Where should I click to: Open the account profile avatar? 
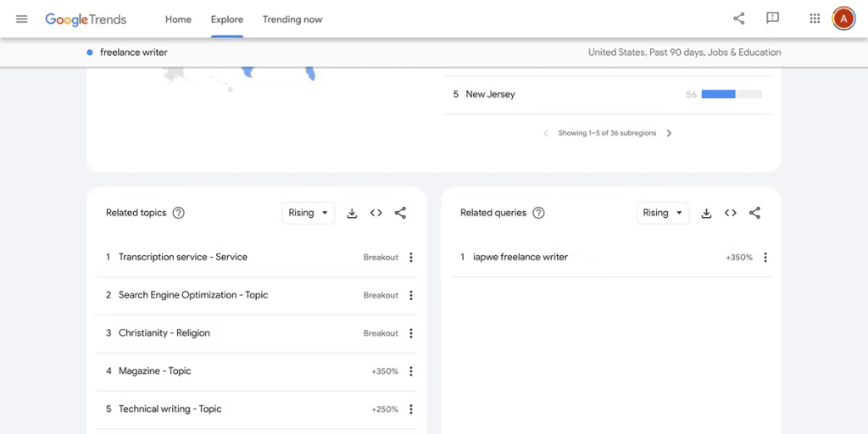(843, 19)
